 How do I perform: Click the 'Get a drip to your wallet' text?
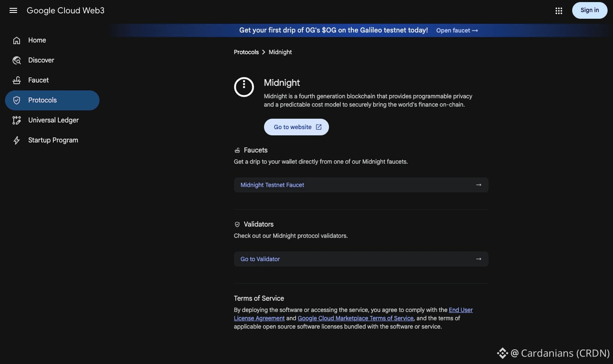pos(321,162)
